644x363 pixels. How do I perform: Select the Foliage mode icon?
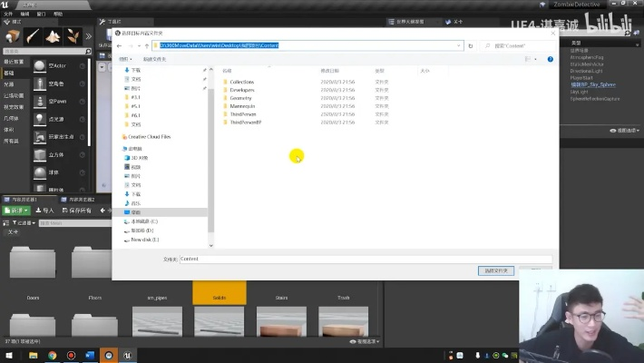[x=74, y=36]
